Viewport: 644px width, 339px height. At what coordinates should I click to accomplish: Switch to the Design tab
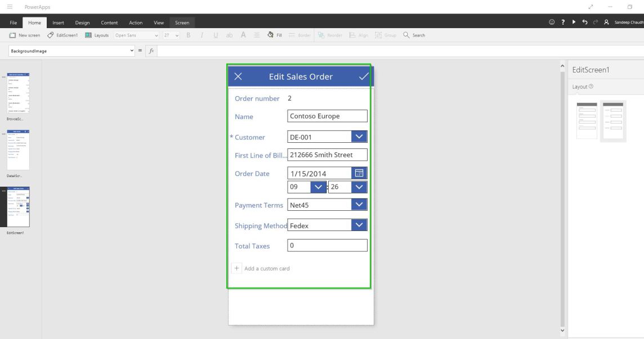click(82, 22)
